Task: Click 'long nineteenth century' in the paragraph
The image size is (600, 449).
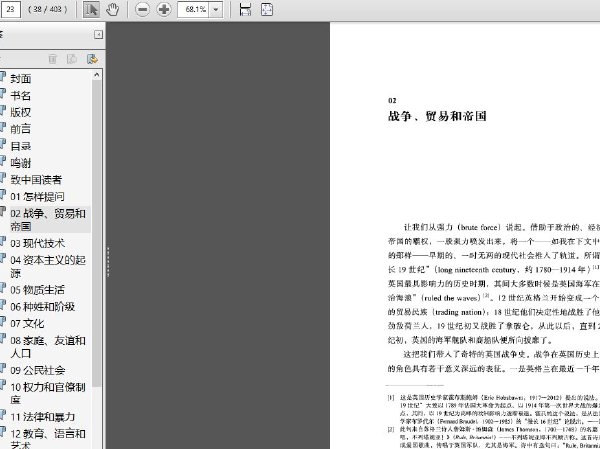Action: [x=479, y=270]
